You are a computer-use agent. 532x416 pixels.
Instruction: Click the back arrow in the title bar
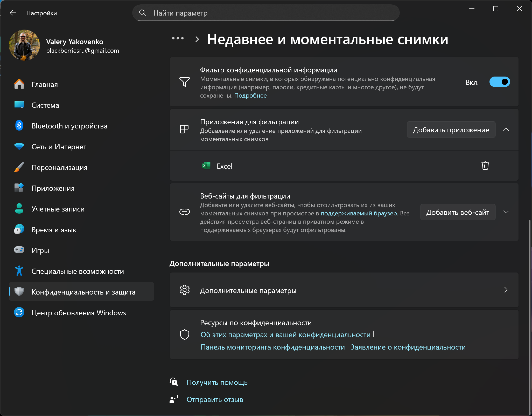point(13,13)
